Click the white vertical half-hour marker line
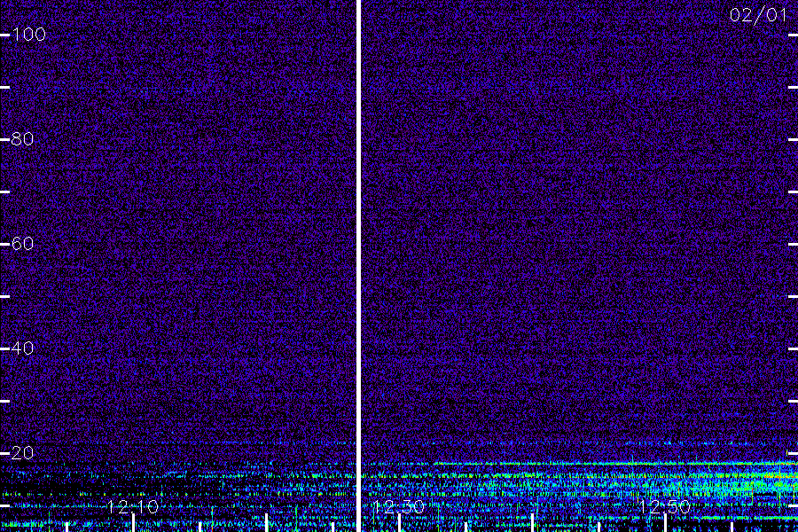Screen dimensions: 798x532 tap(358, 266)
